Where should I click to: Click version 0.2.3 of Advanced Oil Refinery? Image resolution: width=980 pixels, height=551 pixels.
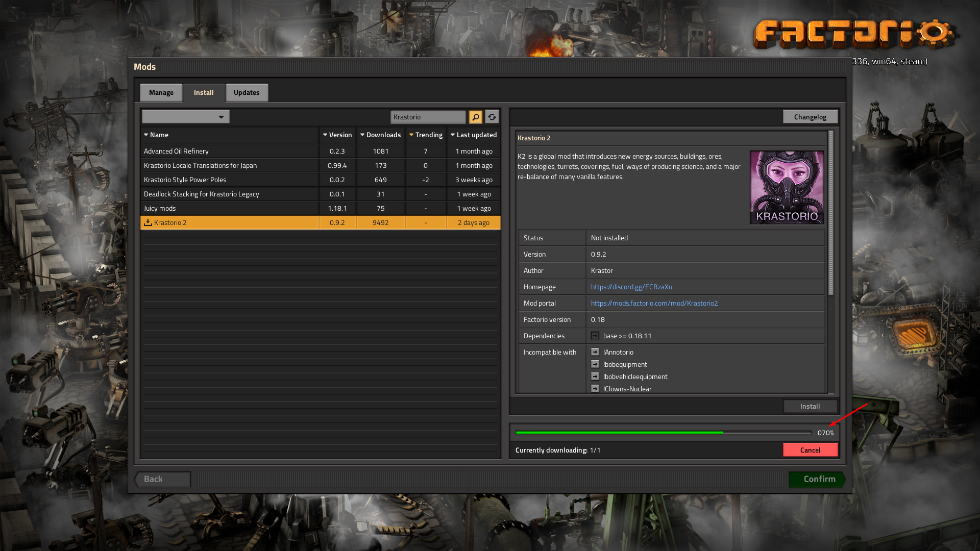[337, 151]
